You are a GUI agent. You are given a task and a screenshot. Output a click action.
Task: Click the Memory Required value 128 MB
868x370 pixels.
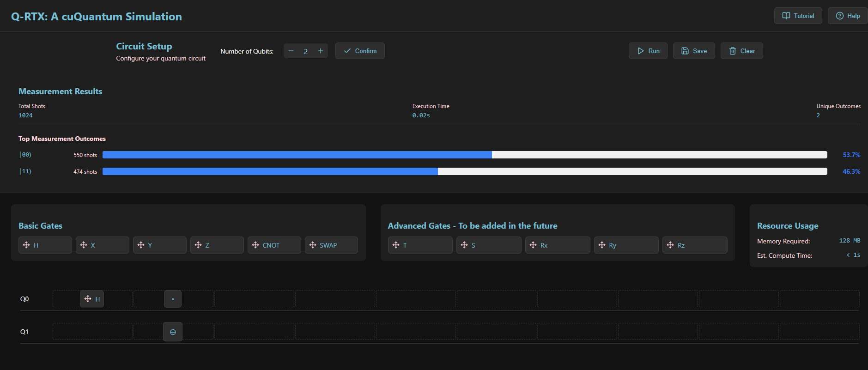(850, 241)
